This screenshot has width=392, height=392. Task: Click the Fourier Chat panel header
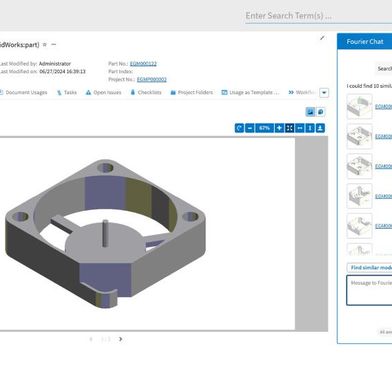click(365, 42)
